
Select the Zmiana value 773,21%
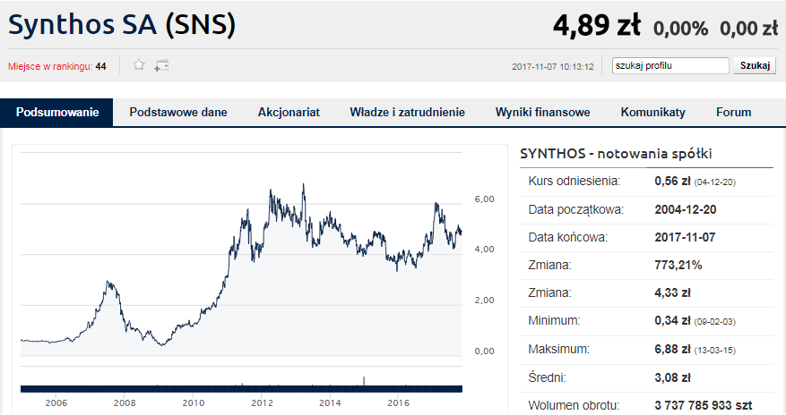pyautogui.click(x=678, y=265)
